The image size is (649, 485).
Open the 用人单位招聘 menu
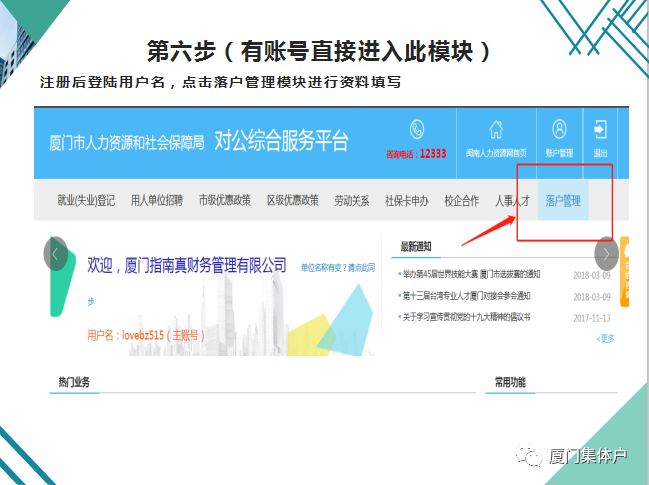(156, 201)
